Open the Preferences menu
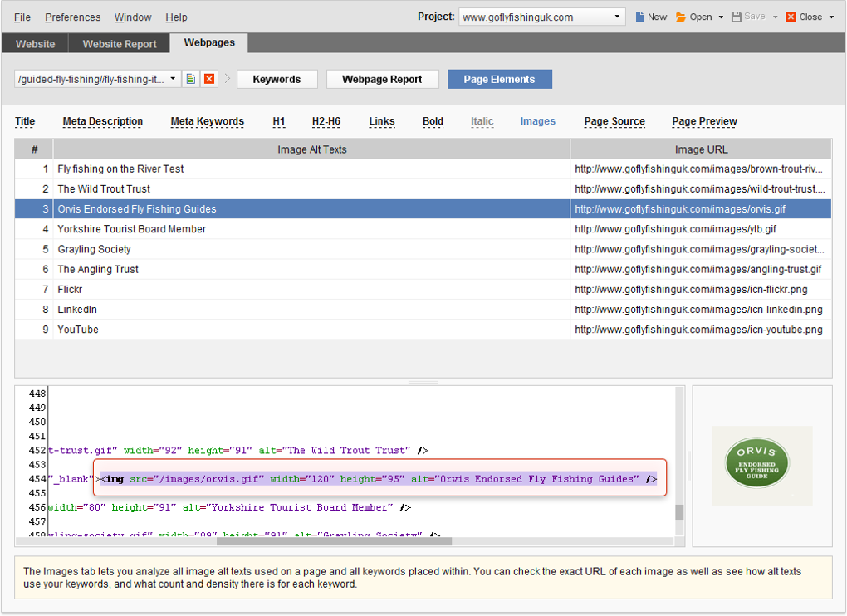The width and height of the screenshot is (847, 616). [x=72, y=17]
